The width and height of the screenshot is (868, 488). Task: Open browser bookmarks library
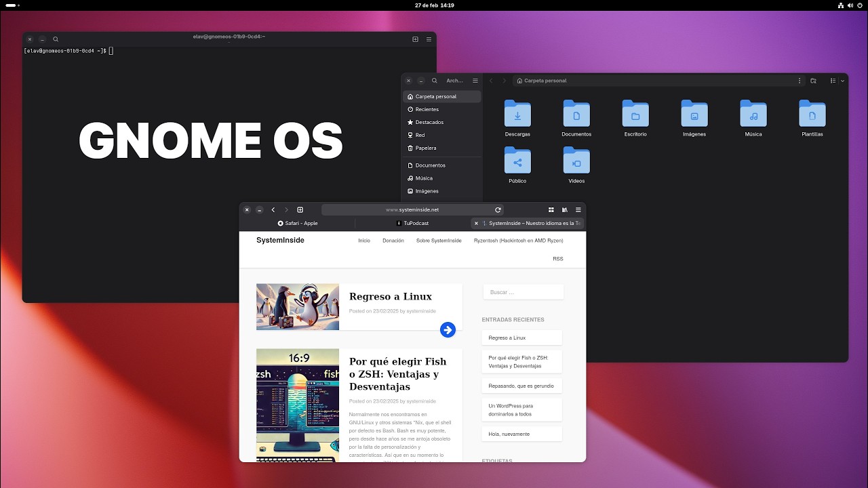point(564,210)
